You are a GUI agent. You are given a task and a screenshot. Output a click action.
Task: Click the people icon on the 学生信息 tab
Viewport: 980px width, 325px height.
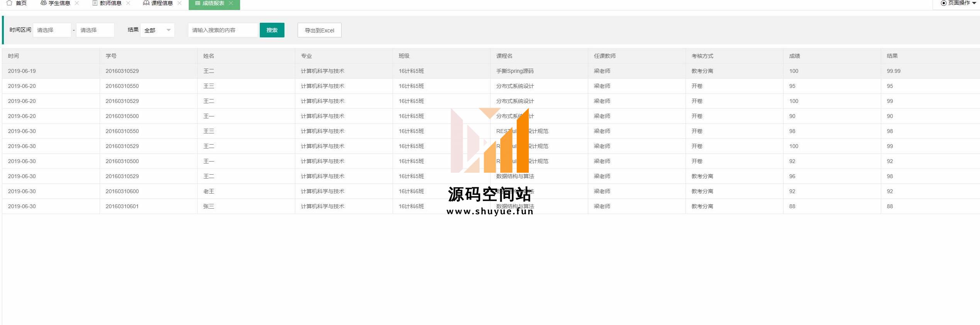pos(43,3)
